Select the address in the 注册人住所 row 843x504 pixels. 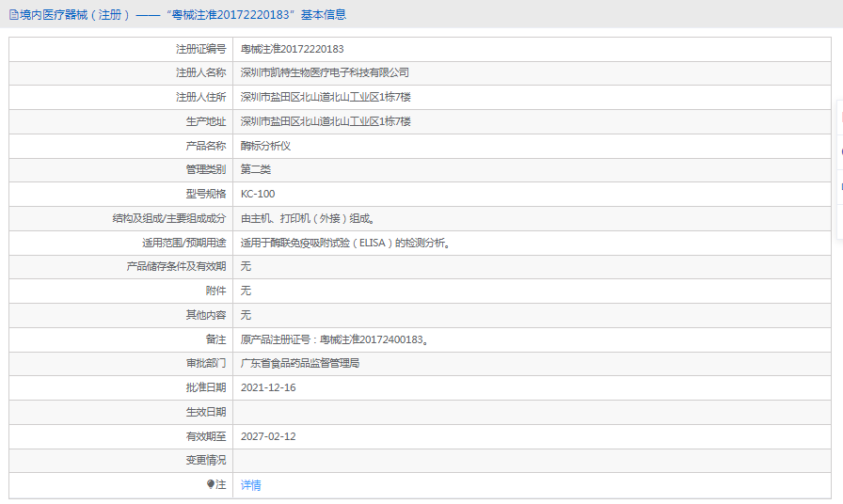(x=326, y=97)
